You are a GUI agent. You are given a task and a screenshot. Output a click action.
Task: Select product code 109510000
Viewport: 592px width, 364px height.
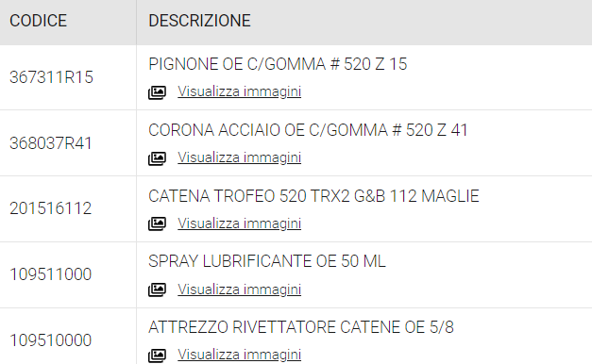click(51, 340)
